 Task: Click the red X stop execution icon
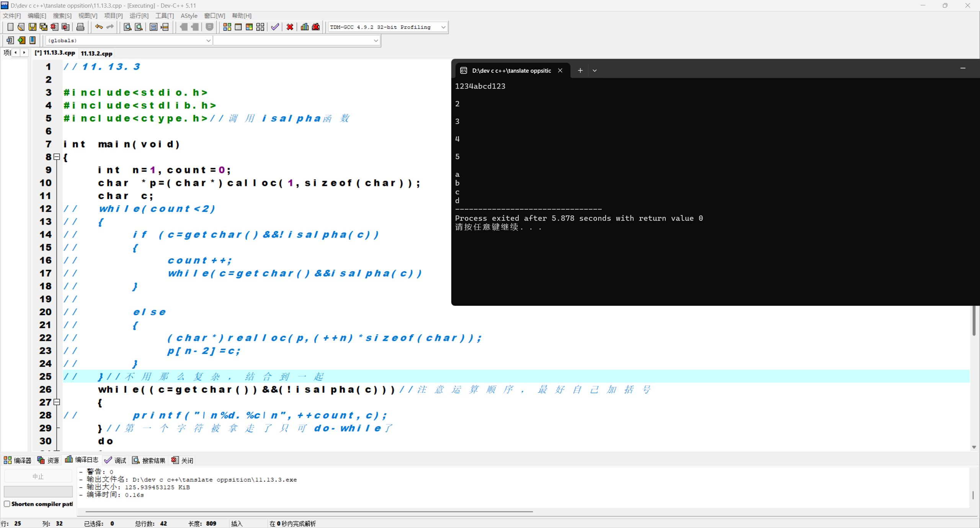click(x=290, y=27)
